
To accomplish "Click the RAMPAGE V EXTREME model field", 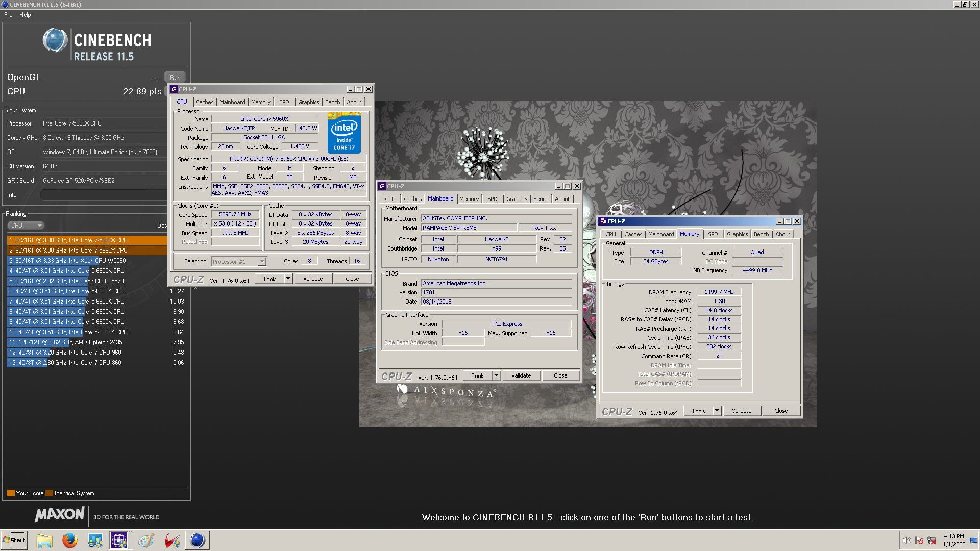I will (469, 228).
